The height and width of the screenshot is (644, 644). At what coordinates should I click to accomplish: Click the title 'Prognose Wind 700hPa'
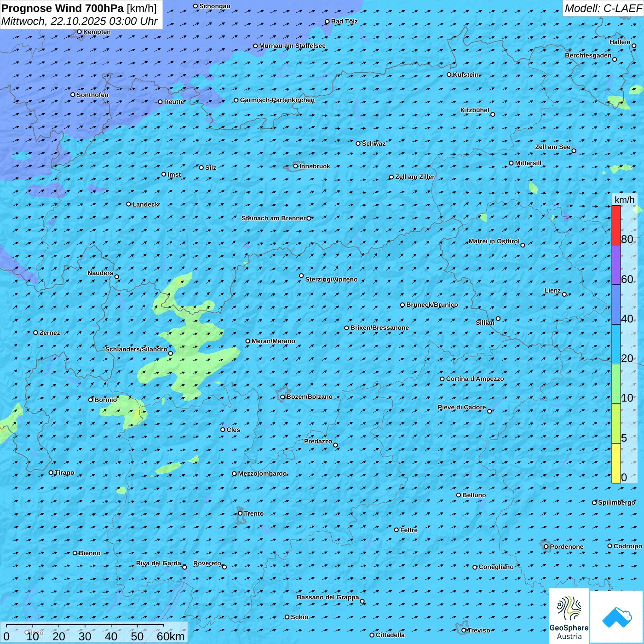click(63, 8)
